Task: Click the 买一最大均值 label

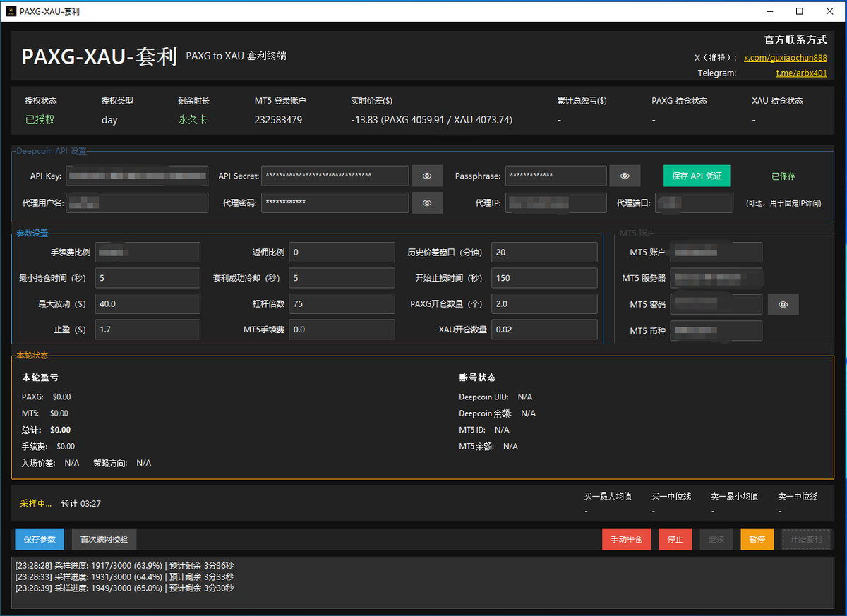Action: (608, 496)
